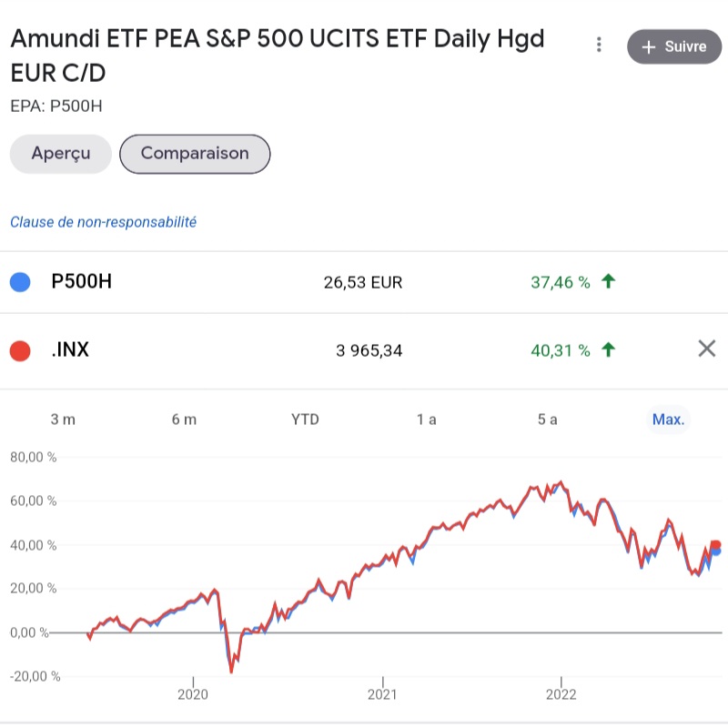
Task: Open the three-dot more options menu
Action: pyautogui.click(x=599, y=45)
